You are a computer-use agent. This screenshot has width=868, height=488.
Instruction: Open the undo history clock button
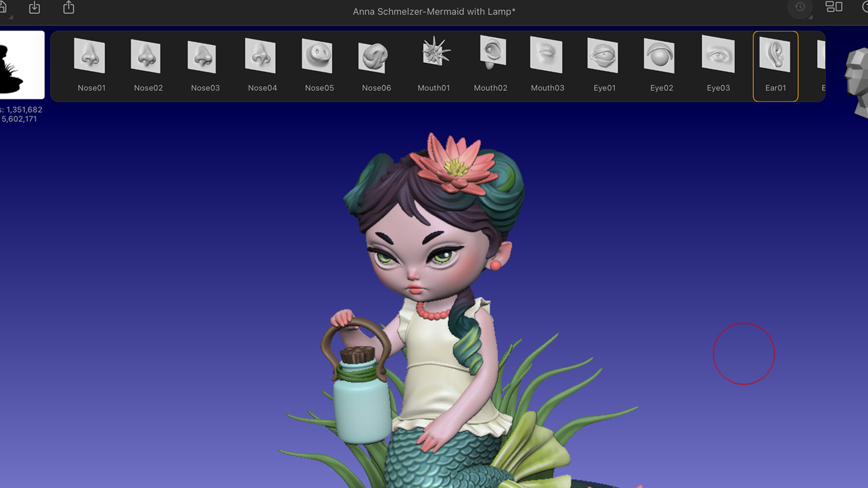[x=800, y=8]
